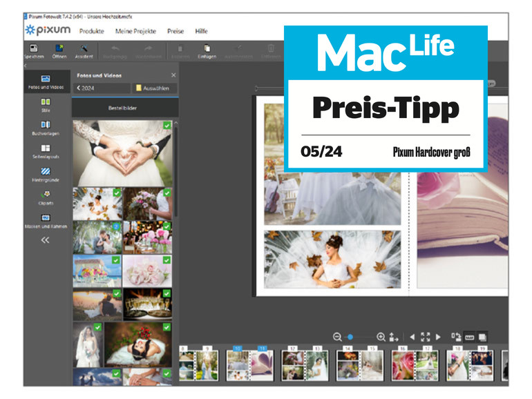Click the move pages arrows icon
The width and height of the screenshot is (532, 399).
click(394, 337)
